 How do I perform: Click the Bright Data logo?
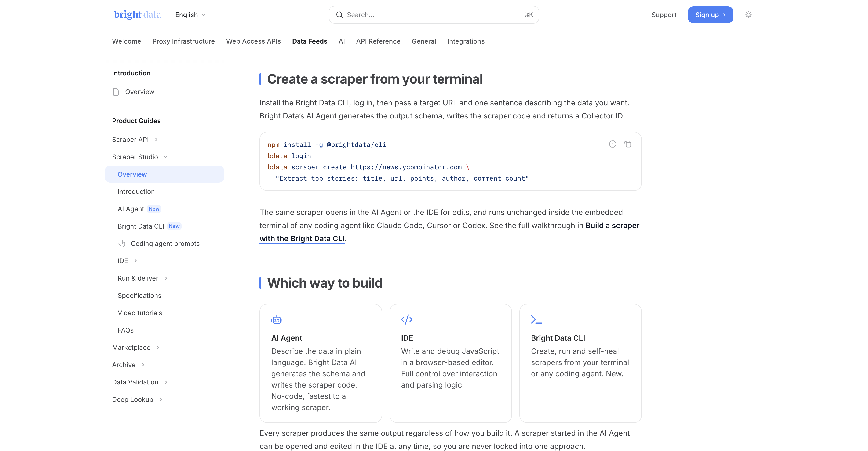(x=138, y=15)
